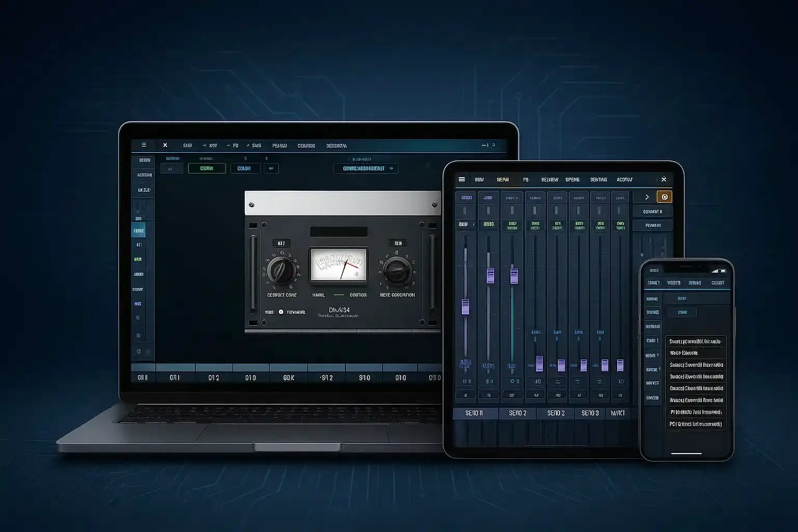This screenshot has width=798, height=532.
Task: Expand the FO dropdown in laptop toolbar
Action: [x=233, y=145]
